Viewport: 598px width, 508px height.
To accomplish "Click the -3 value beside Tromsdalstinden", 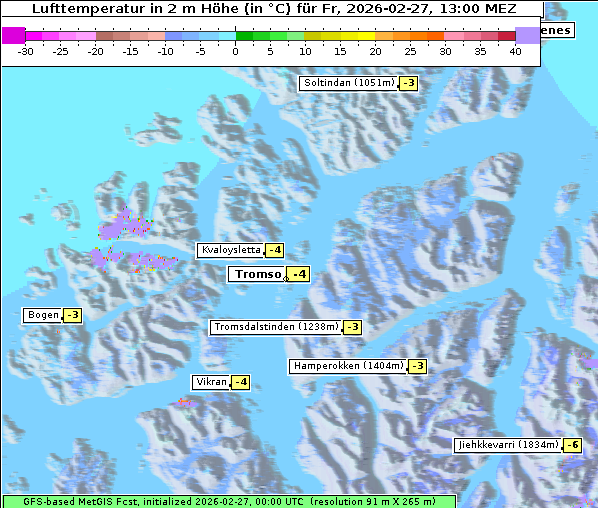I will coord(352,327).
